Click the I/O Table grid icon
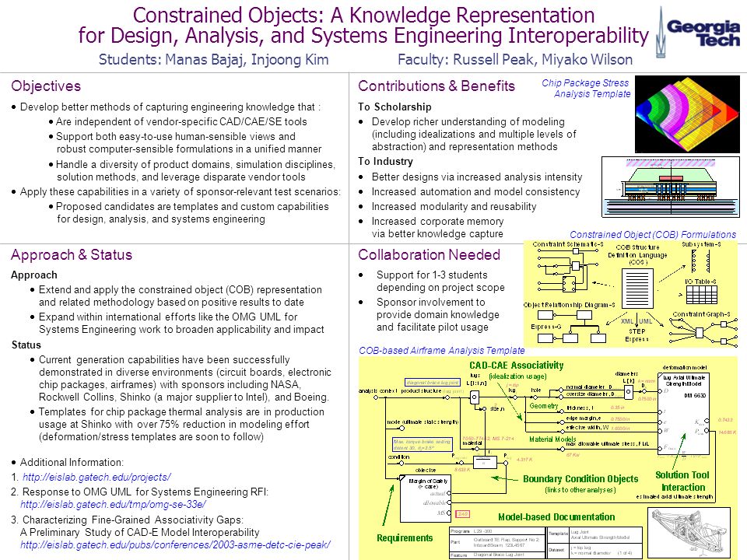747x560 pixels. tap(702, 294)
